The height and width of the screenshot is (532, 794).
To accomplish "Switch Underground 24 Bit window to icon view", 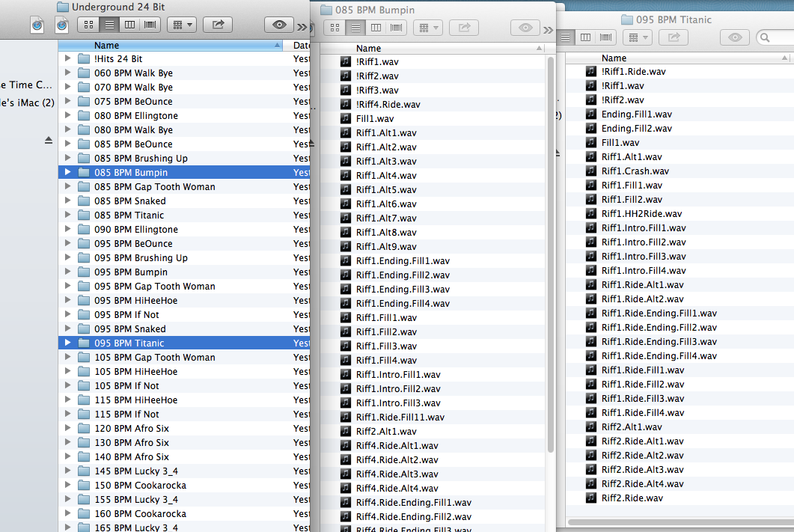I will (89, 25).
